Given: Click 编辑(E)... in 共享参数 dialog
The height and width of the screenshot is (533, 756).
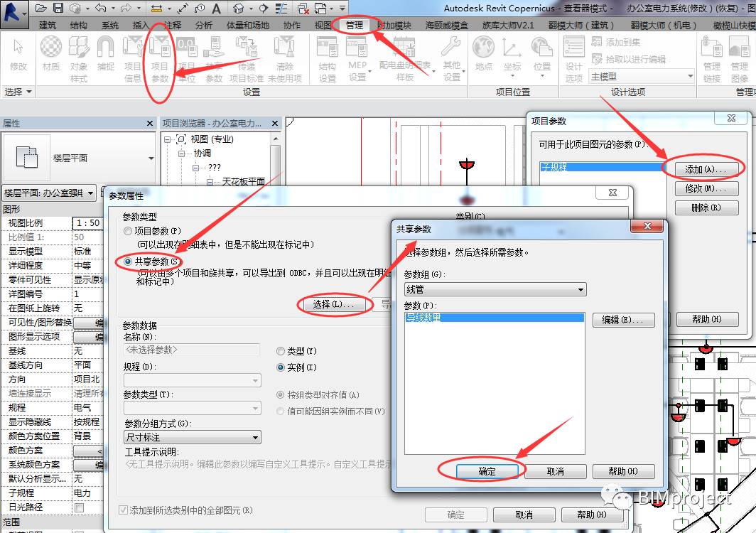Looking at the screenshot, I should (x=623, y=320).
